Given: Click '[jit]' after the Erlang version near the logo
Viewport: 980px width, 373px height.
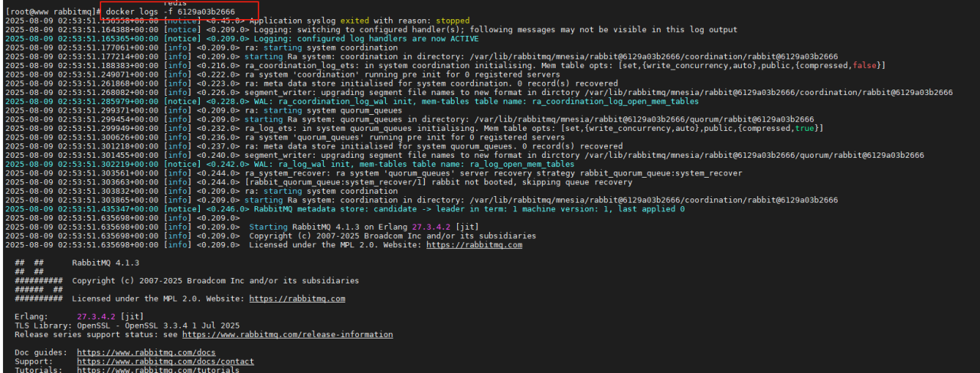Looking at the screenshot, I should click(132, 316).
